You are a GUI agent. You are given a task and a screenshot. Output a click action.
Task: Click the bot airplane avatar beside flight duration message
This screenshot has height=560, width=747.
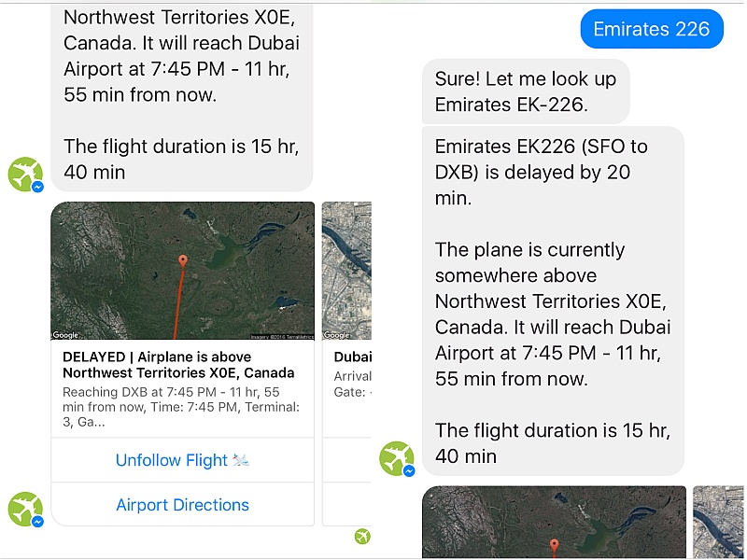click(26, 175)
